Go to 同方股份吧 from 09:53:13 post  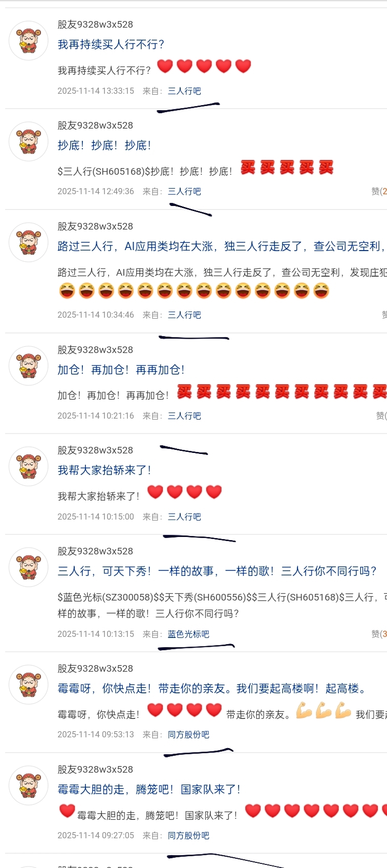coord(188,734)
